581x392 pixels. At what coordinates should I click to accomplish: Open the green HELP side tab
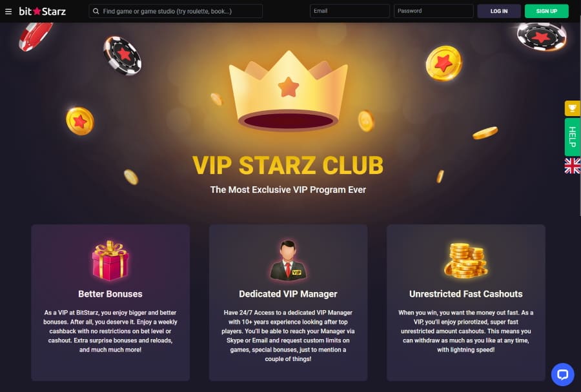[573, 137]
